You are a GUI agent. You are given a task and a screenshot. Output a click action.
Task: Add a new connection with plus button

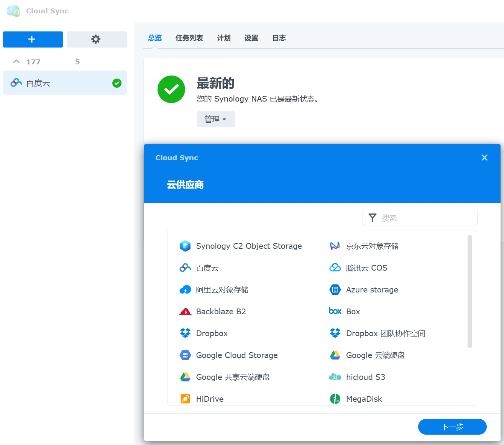(33, 39)
